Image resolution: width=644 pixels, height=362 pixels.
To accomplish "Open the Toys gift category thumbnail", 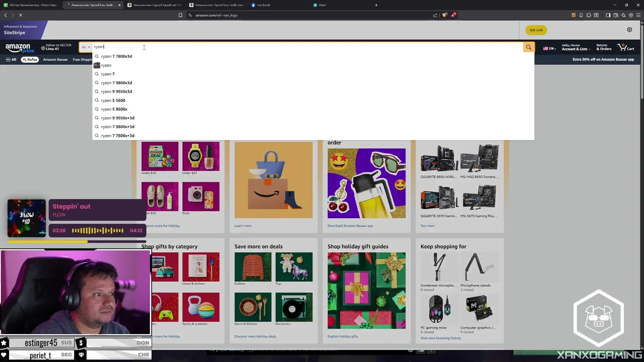I will (294, 267).
